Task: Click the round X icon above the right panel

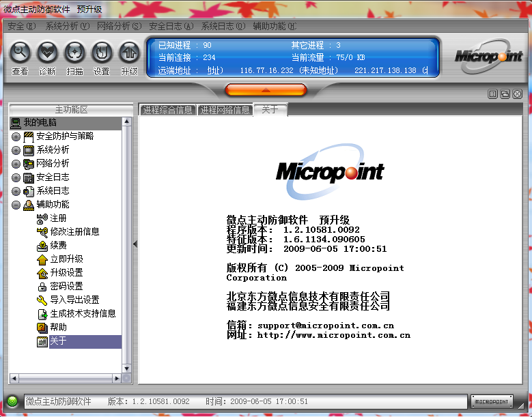Action: (x=518, y=94)
